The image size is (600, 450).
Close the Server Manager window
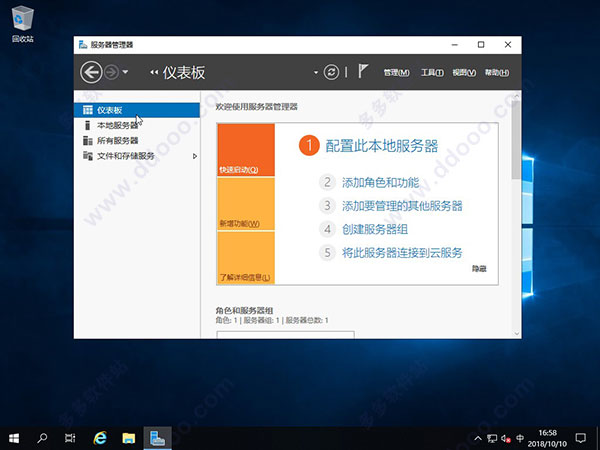[x=508, y=45]
